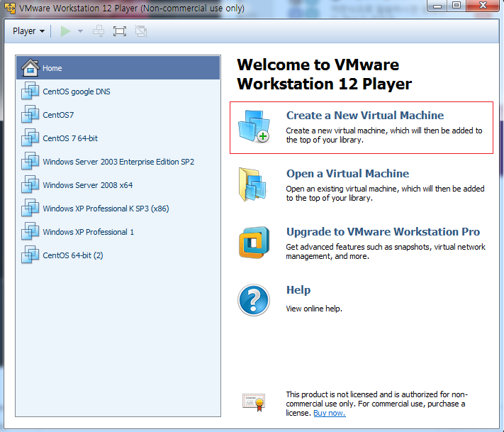Click the license certificate icon
This screenshot has height=432, width=504.
(254, 402)
